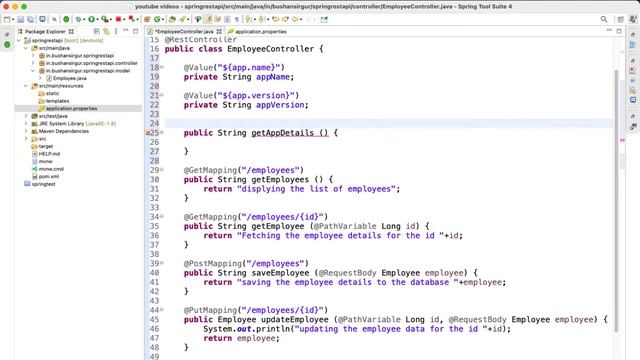
Task: Expand the Maven Dependencies node
Action: tap(26, 131)
